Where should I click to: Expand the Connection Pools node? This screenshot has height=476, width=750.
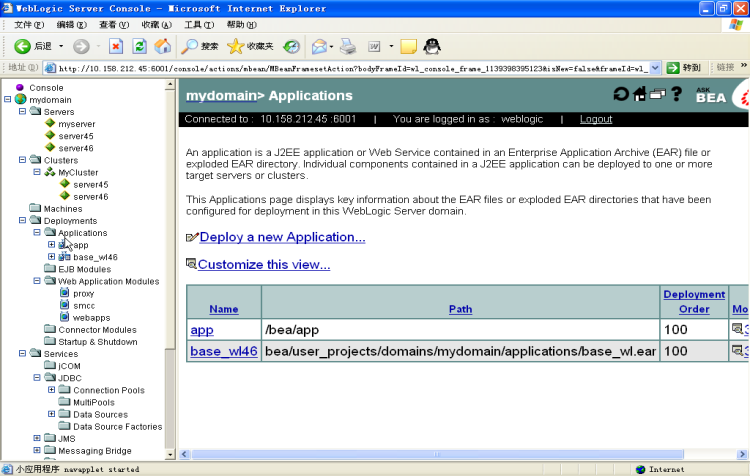(52, 389)
